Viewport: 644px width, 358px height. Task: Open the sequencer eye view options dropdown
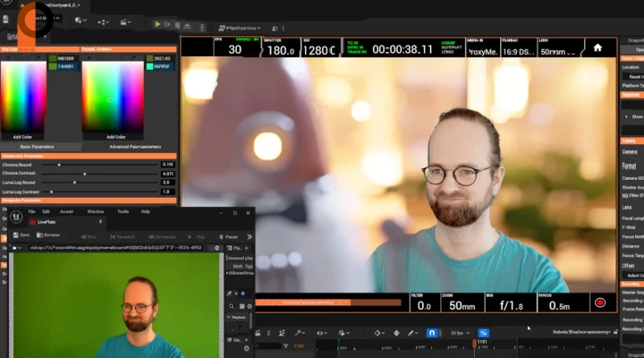tap(321, 333)
